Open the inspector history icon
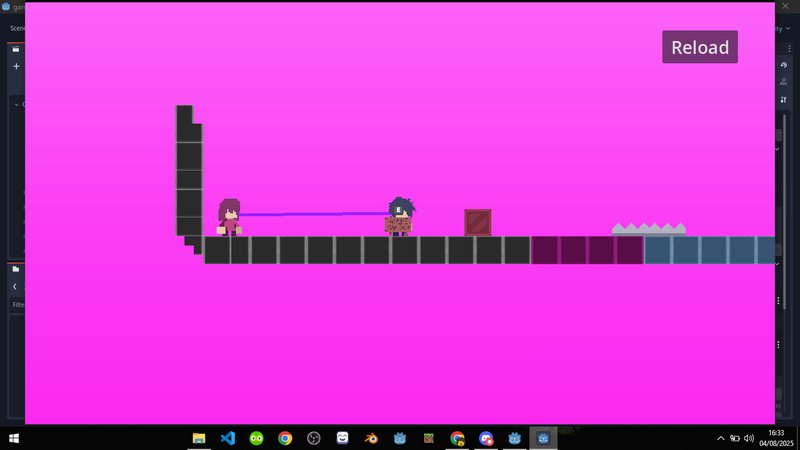This screenshot has height=450, width=800. 784,65
